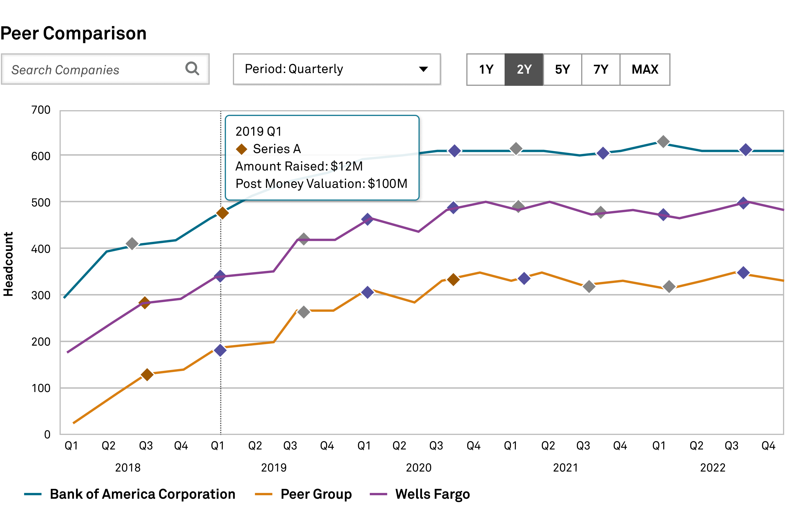Image resolution: width=812 pixels, height=508 pixels.
Task: Toggle the Peer Group legend entry
Action: tap(303, 494)
